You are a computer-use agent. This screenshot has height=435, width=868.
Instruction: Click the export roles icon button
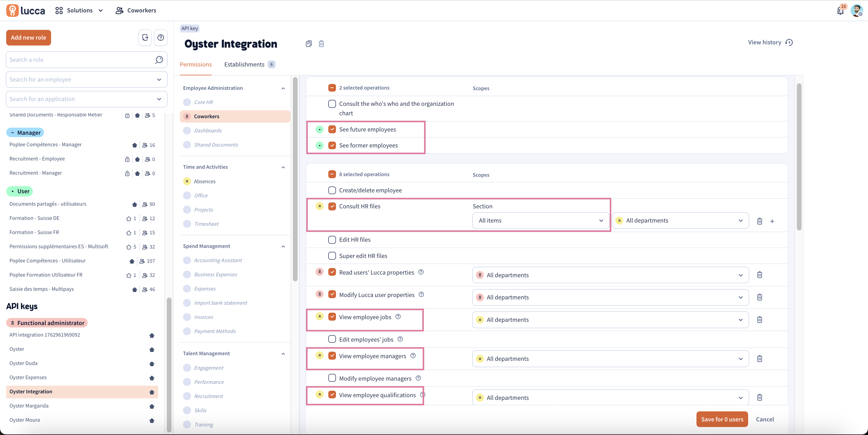click(145, 38)
